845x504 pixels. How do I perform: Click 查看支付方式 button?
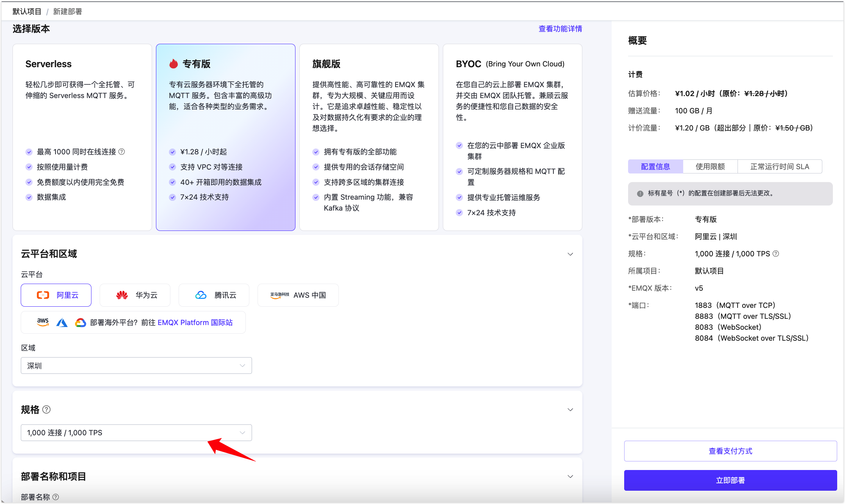click(730, 451)
